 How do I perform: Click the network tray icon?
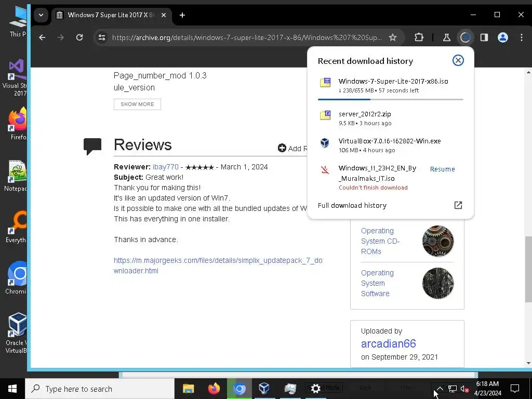click(x=453, y=389)
